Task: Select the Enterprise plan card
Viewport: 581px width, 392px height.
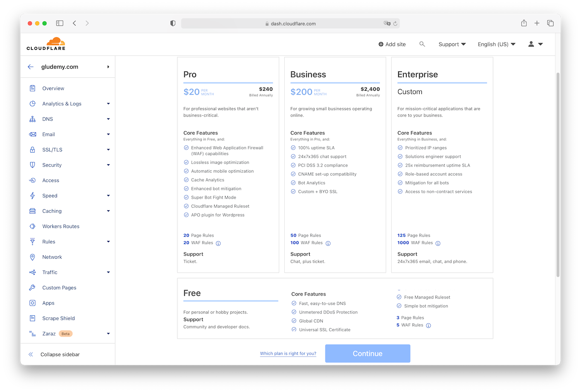Action: click(442, 165)
